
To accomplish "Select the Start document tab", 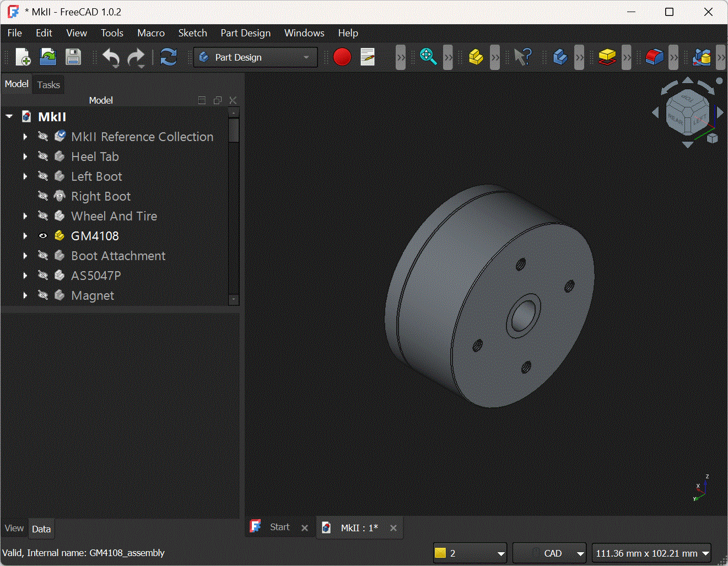I will pyautogui.click(x=279, y=527).
